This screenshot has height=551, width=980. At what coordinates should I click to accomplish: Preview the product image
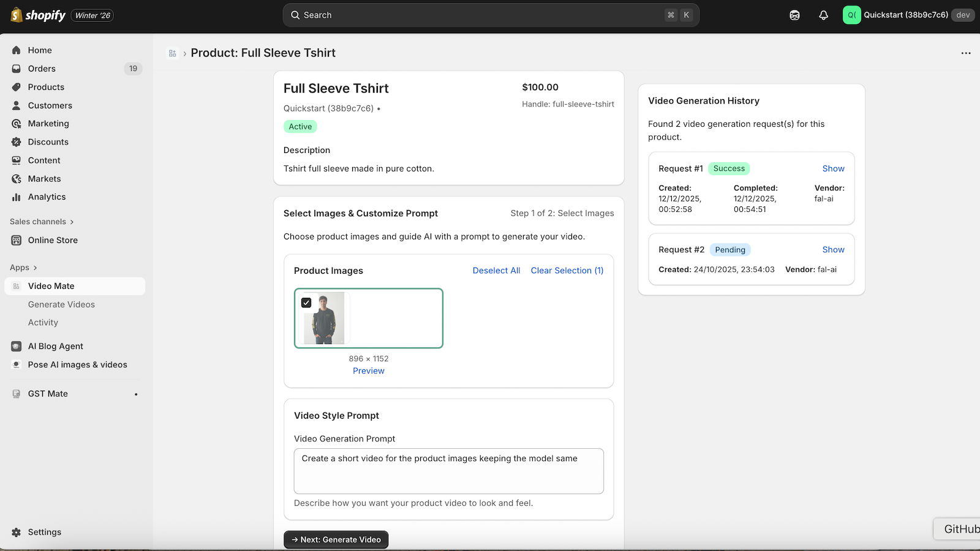point(368,370)
